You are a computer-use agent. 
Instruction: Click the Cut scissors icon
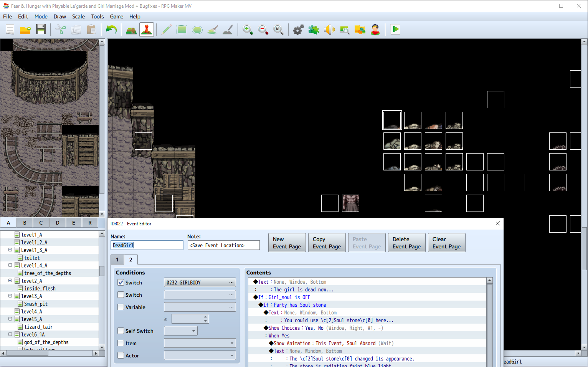[x=61, y=30]
